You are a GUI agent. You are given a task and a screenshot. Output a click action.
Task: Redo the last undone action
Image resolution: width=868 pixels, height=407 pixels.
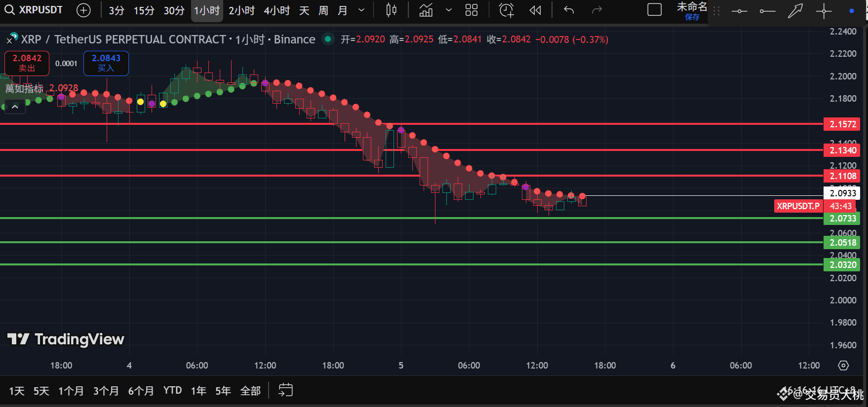click(x=597, y=10)
